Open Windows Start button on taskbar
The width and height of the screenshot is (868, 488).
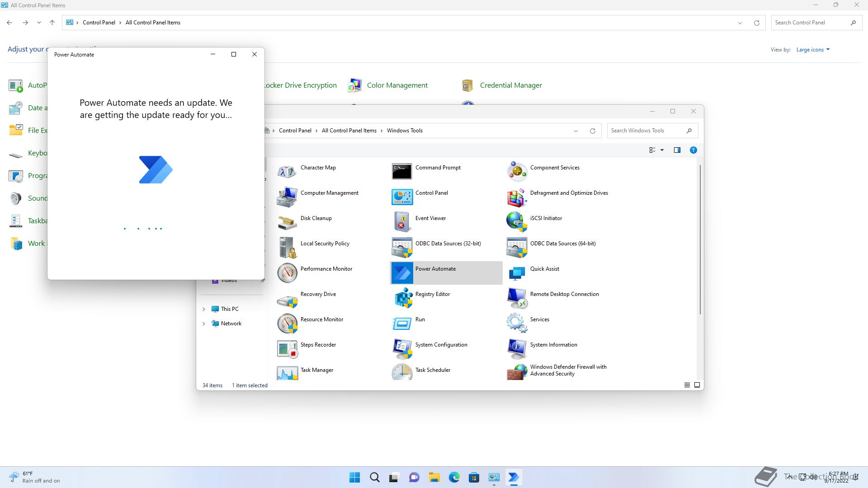(355, 477)
